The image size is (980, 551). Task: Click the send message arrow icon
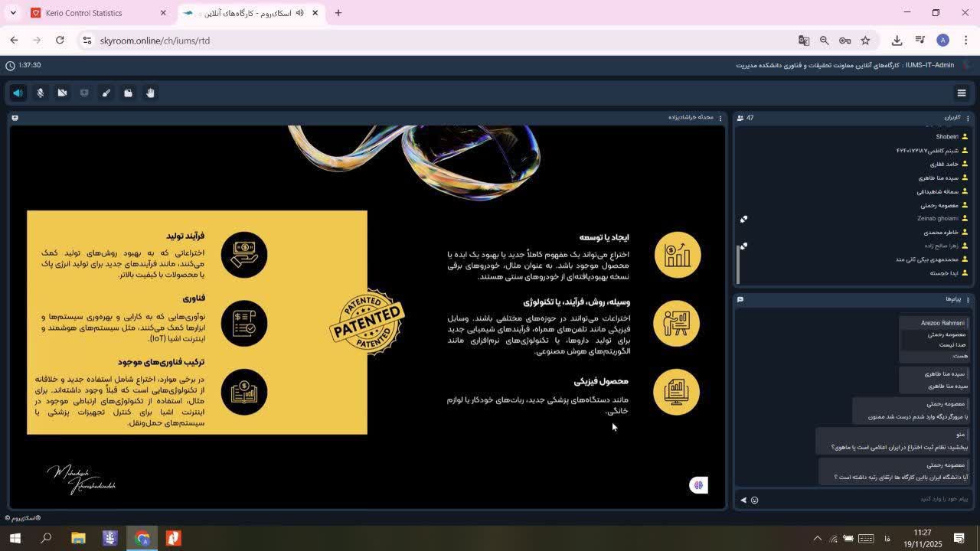pyautogui.click(x=743, y=500)
